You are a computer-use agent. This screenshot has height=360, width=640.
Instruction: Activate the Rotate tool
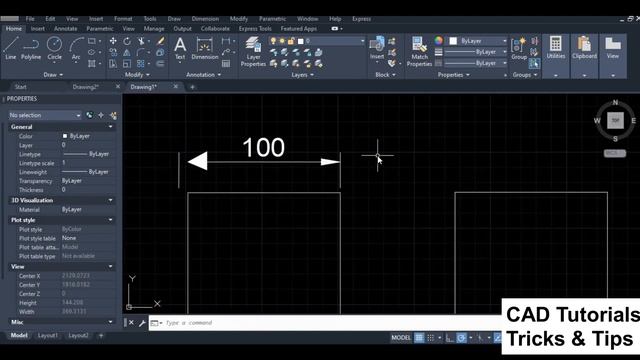click(x=127, y=41)
